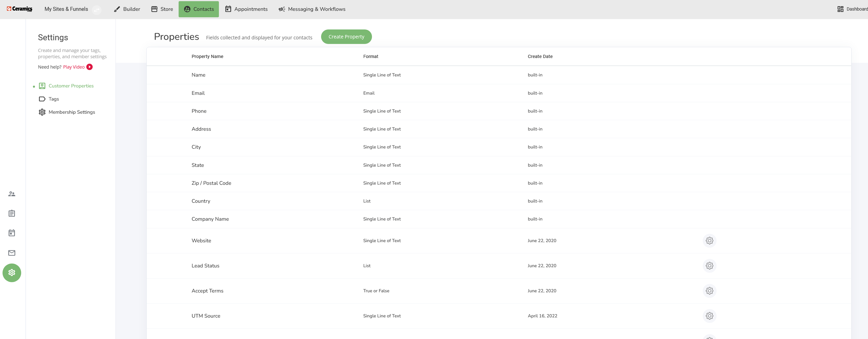
Task: Click the Play Video link
Action: 74,67
